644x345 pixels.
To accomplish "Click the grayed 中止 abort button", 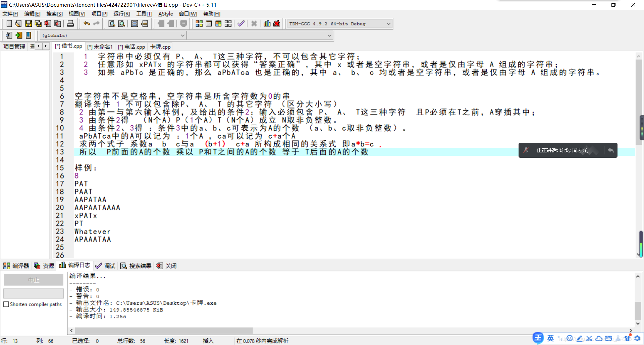I will point(34,280).
